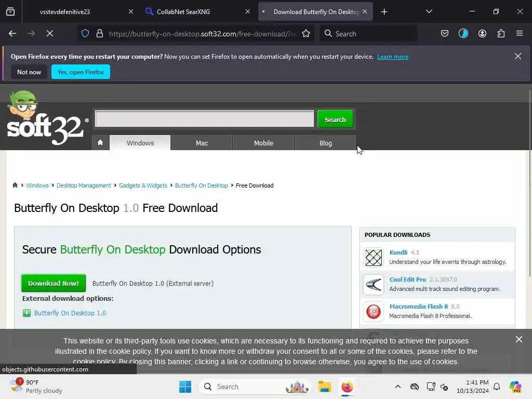Image resolution: width=532 pixels, height=399 pixels.
Task: Close the Download Butterfly On Desktop tab
Action: click(x=365, y=12)
